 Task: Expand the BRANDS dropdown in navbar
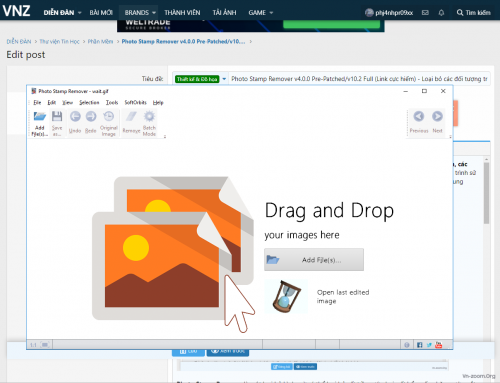coord(140,13)
